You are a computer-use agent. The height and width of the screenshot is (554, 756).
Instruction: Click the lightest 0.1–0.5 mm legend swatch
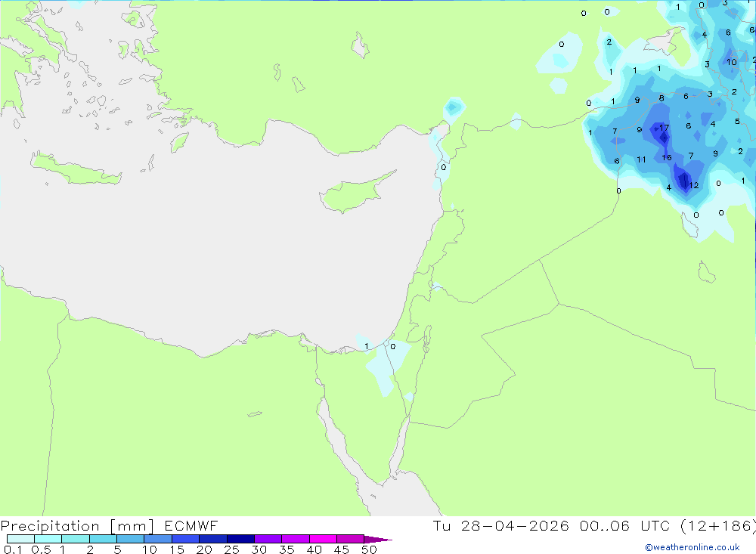point(20,539)
